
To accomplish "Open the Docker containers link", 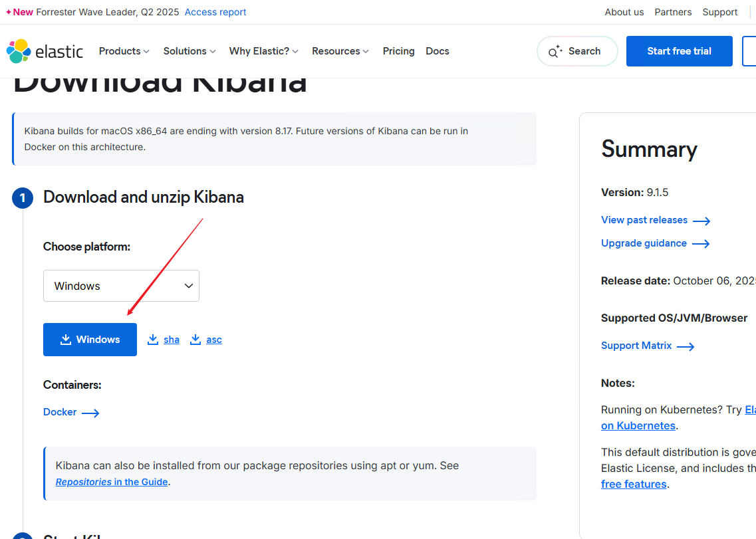I will click(x=60, y=412).
